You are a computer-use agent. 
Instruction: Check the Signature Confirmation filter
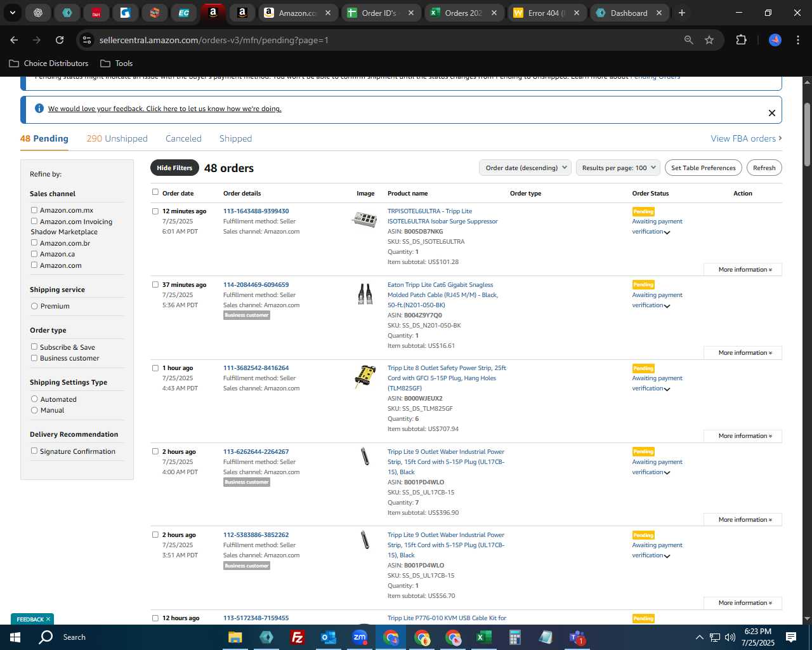click(34, 451)
